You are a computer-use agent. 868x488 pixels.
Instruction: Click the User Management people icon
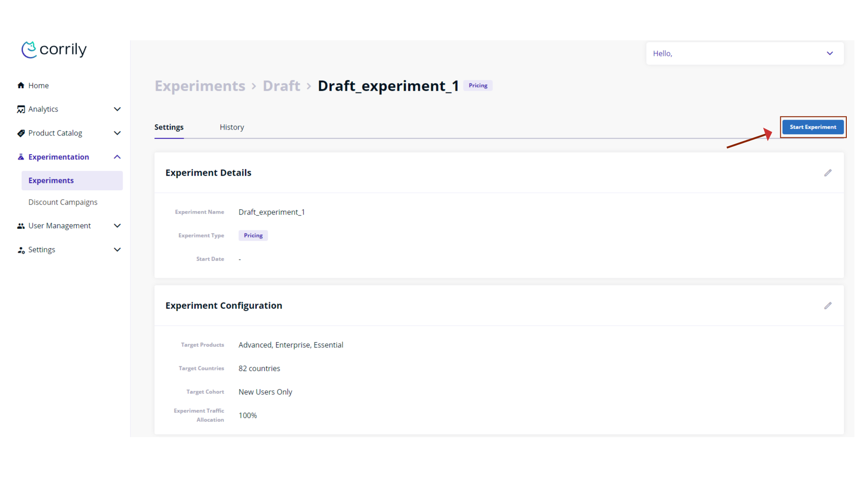point(21,226)
